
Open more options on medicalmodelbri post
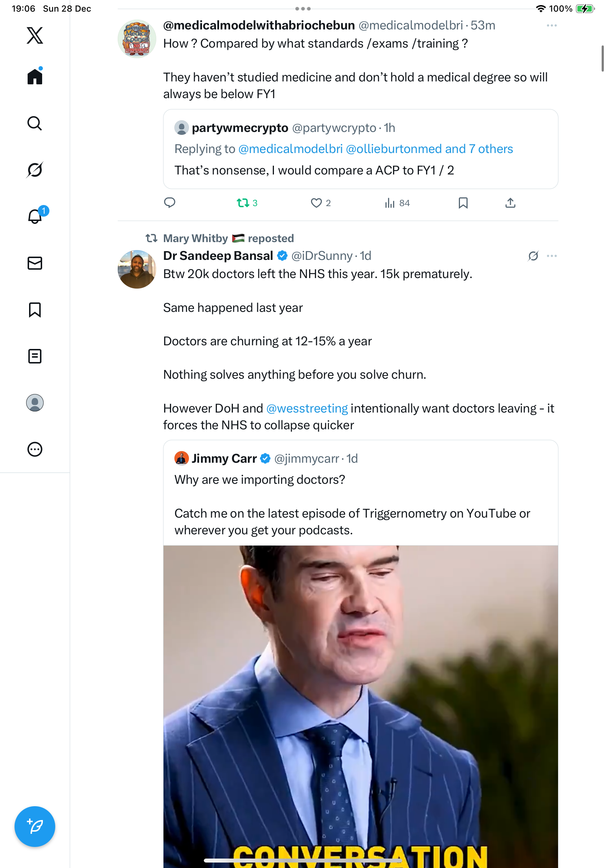point(552,25)
